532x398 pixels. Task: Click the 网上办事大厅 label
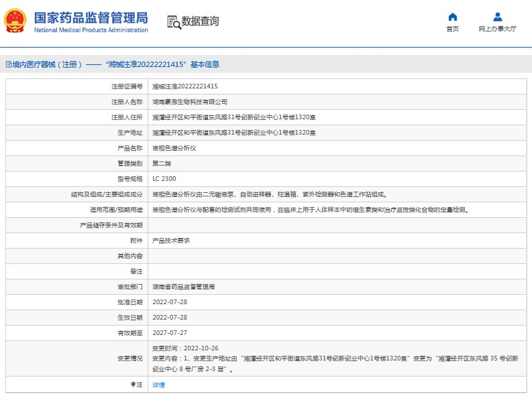[497, 29]
